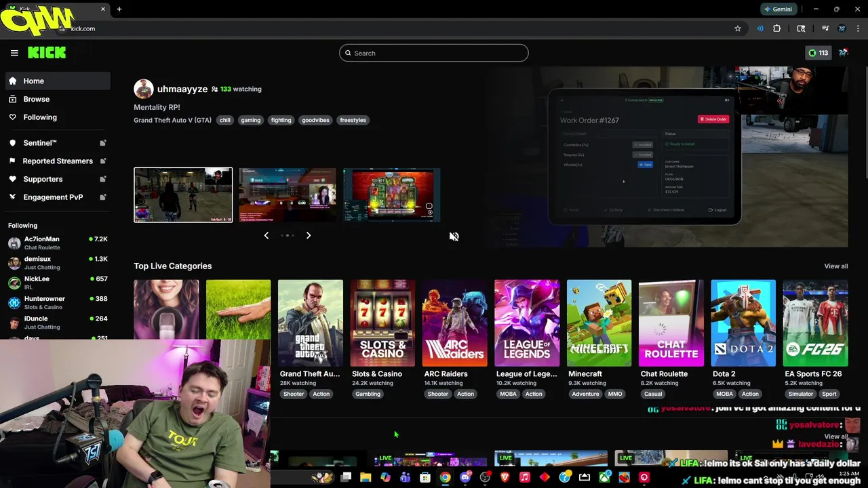Click Simulator tag under EA Sports FC 26
The height and width of the screenshot is (488, 868).
coord(801,394)
